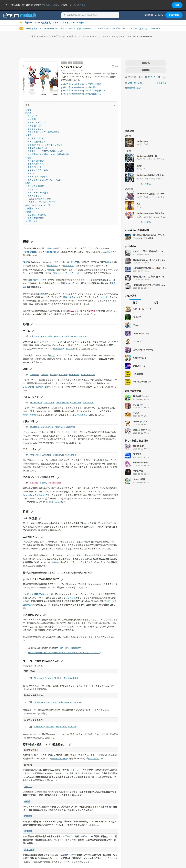Select チェンソーマン trending tag
The height and width of the screenshot is (868, 186).
(68, 29)
